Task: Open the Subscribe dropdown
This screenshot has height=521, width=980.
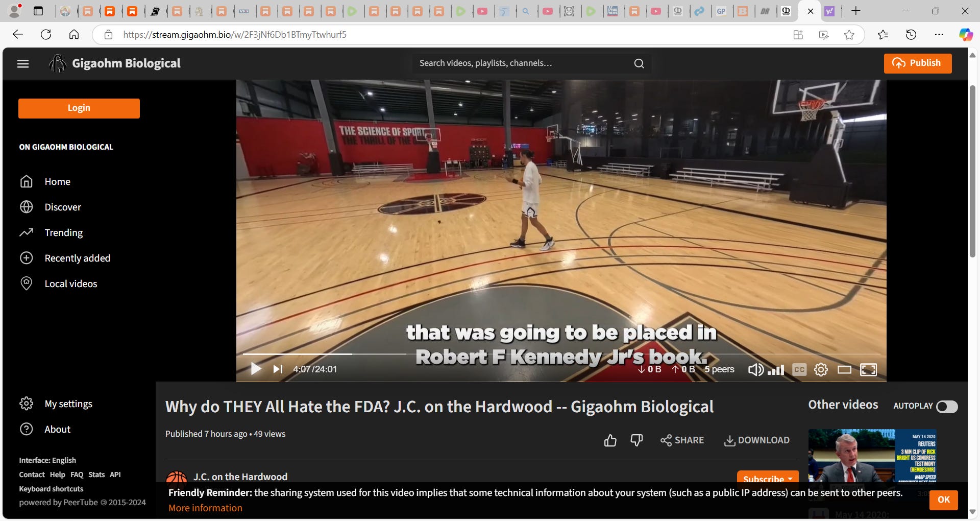Action: pyautogui.click(x=768, y=477)
